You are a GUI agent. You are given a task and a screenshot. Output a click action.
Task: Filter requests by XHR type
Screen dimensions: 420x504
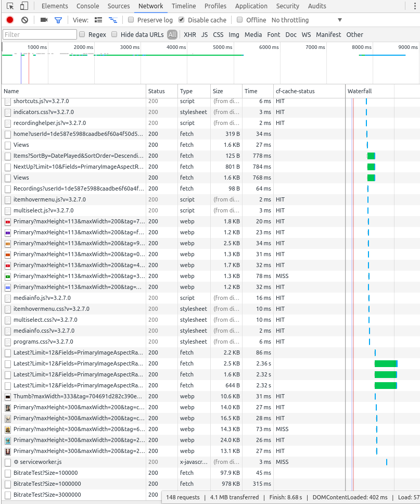click(190, 34)
